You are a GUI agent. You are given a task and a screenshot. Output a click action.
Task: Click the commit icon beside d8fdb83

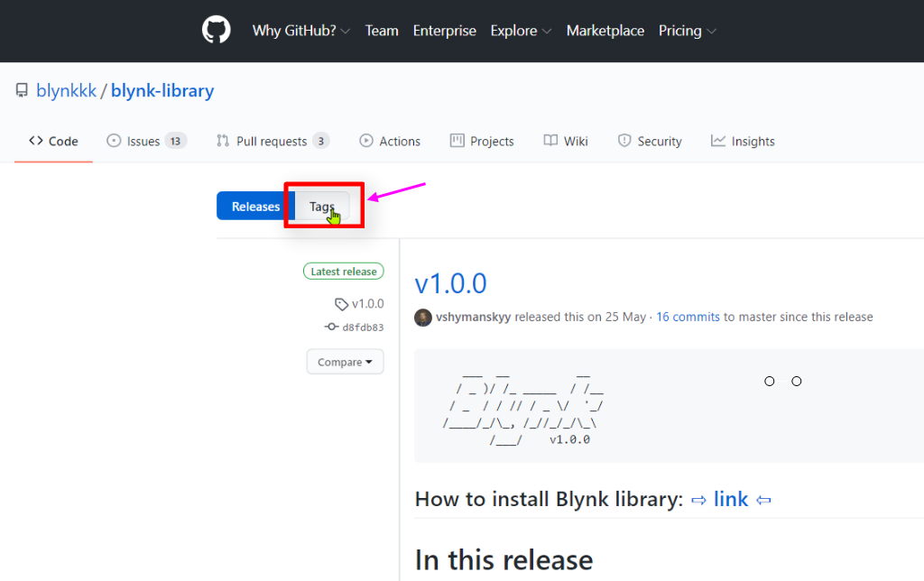point(331,327)
